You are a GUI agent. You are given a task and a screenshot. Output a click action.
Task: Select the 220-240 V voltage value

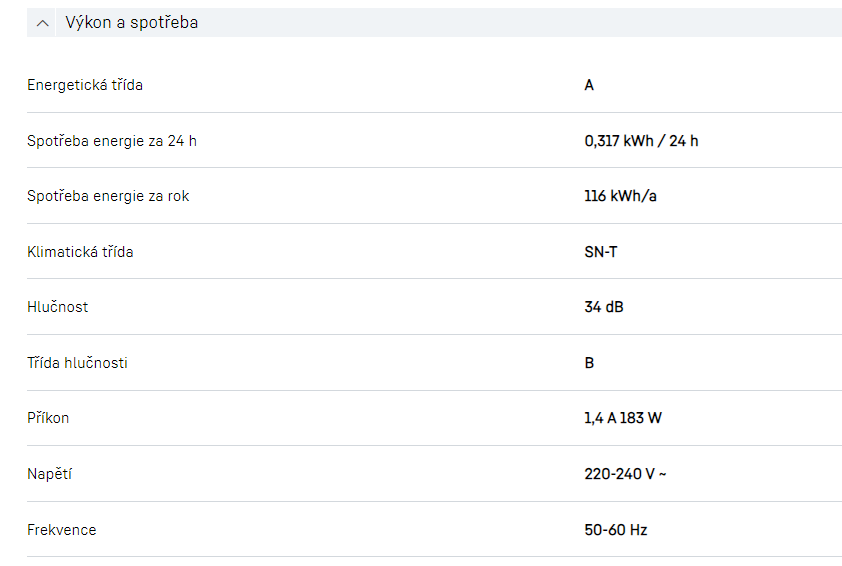pyautogui.click(x=625, y=474)
